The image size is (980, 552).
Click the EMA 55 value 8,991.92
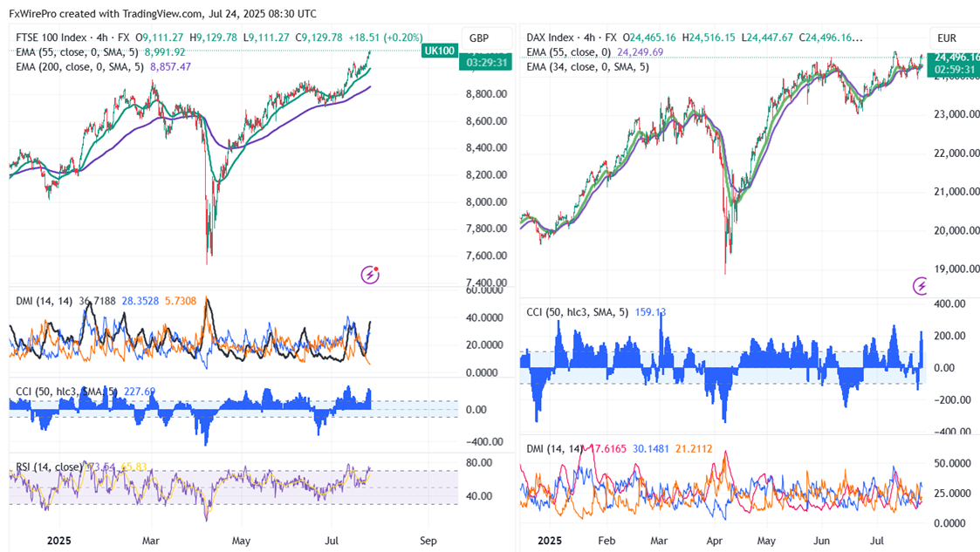[x=165, y=52]
